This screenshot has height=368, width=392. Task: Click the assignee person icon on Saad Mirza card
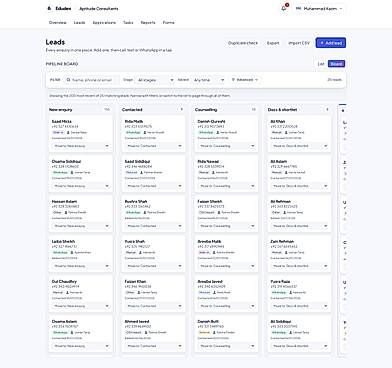tap(68, 133)
